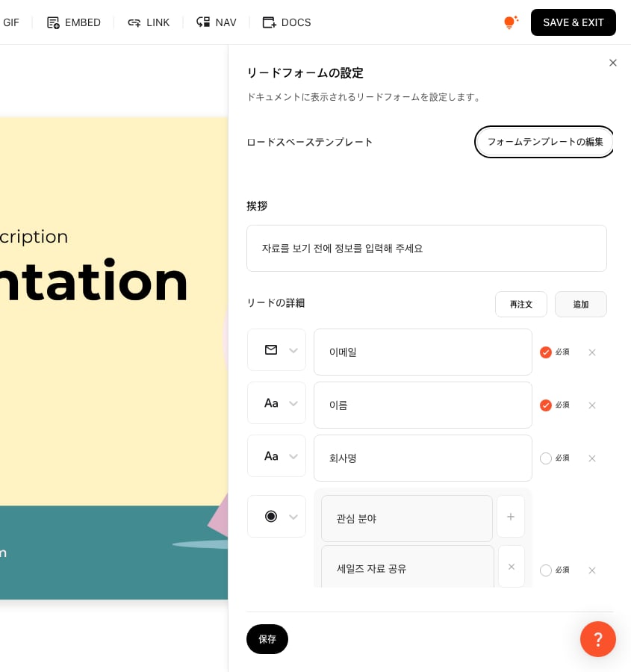The width and height of the screenshot is (631, 672).
Task: Click the 再注文 reorder button
Action: click(520, 305)
